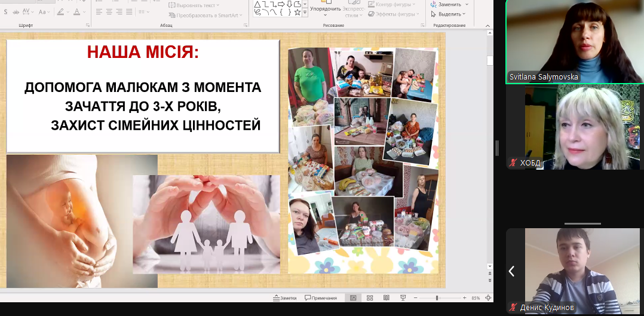
Task: Open Выделить dropdown
Action: (x=448, y=14)
